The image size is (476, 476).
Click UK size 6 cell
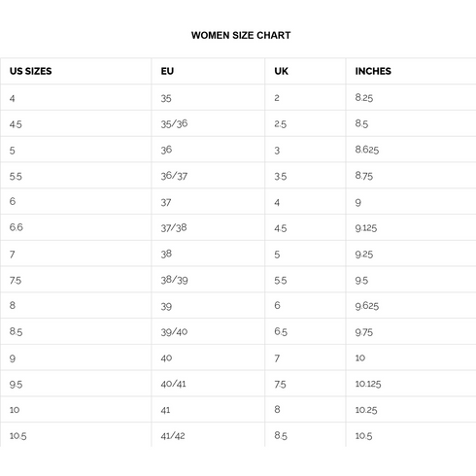click(305, 305)
